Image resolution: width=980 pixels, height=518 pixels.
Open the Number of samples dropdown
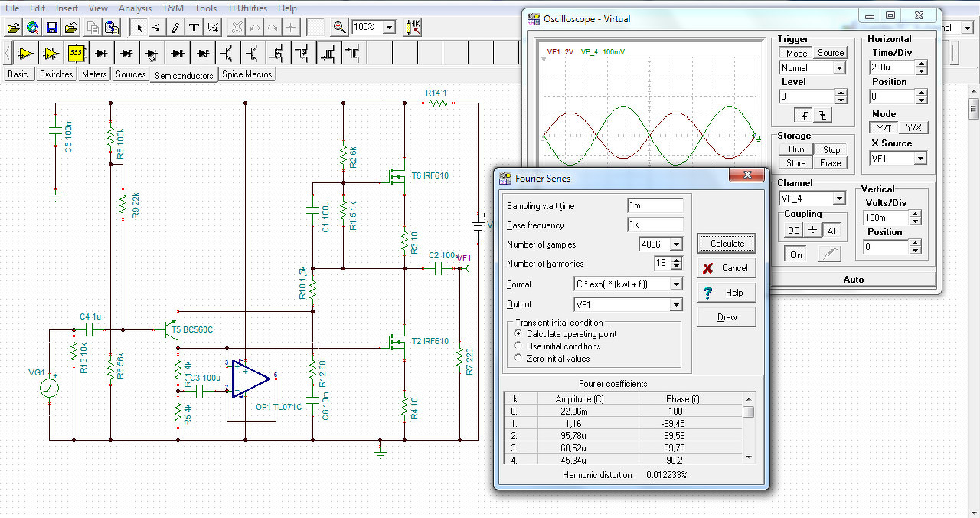coord(675,244)
